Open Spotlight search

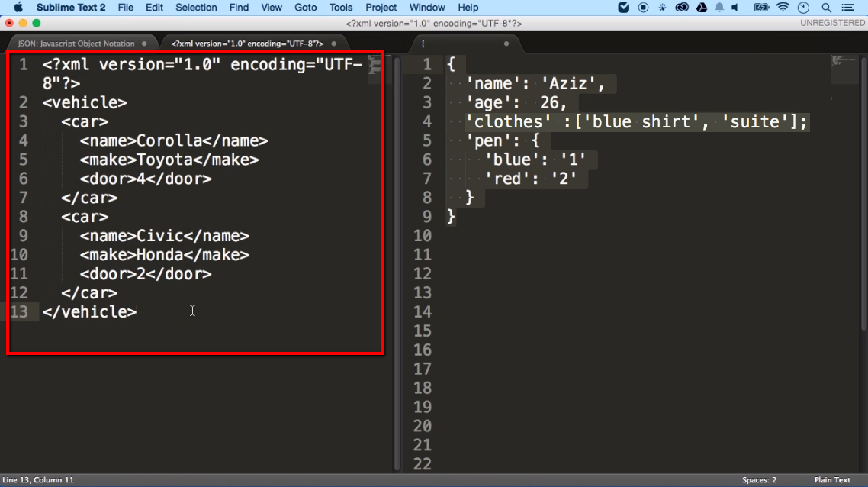[825, 8]
